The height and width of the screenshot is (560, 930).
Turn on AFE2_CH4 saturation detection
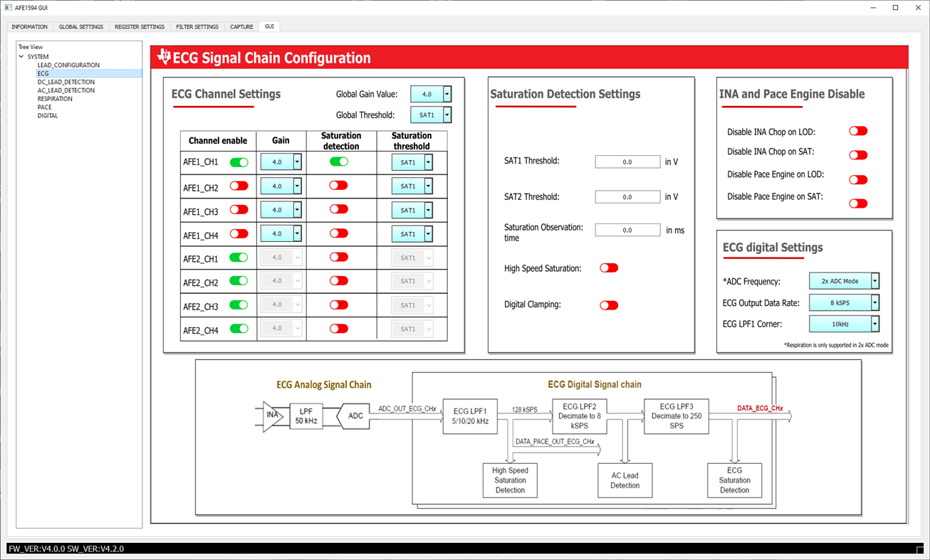pyautogui.click(x=339, y=328)
